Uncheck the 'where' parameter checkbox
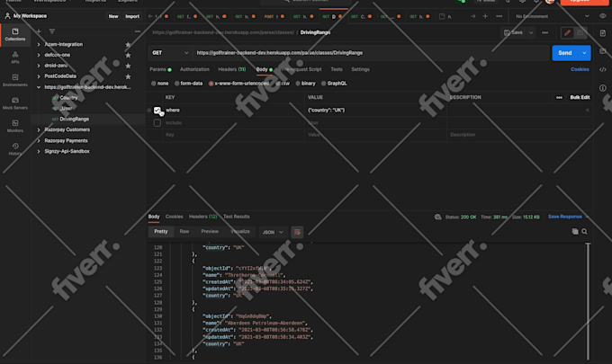The image size is (612, 364). coord(157,111)
